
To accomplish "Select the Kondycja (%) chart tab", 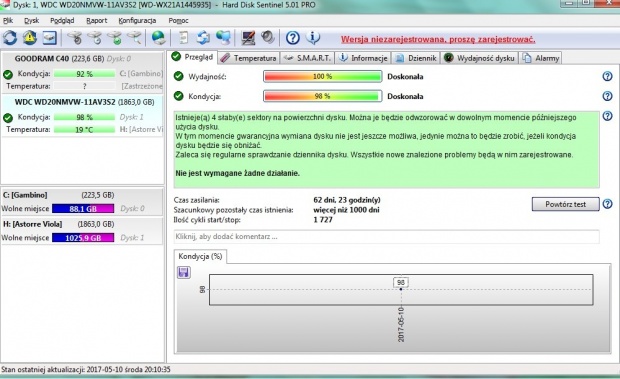I will [200, 256].
